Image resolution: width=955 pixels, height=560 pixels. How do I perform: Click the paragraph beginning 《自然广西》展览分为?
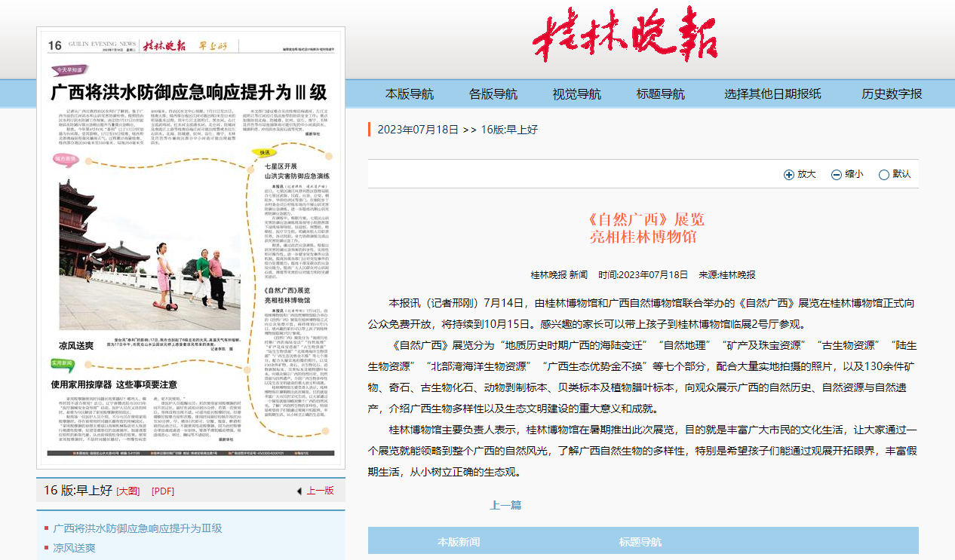[643, 378]
